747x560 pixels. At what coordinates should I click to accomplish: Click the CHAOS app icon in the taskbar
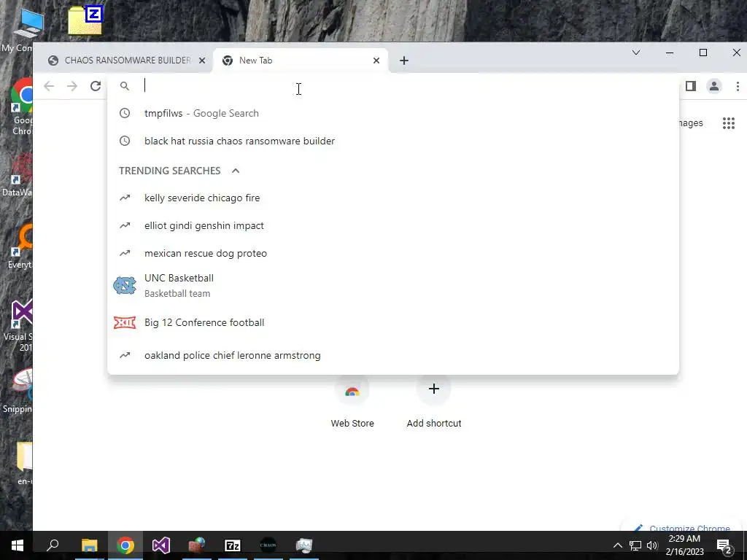pos(268,545)
